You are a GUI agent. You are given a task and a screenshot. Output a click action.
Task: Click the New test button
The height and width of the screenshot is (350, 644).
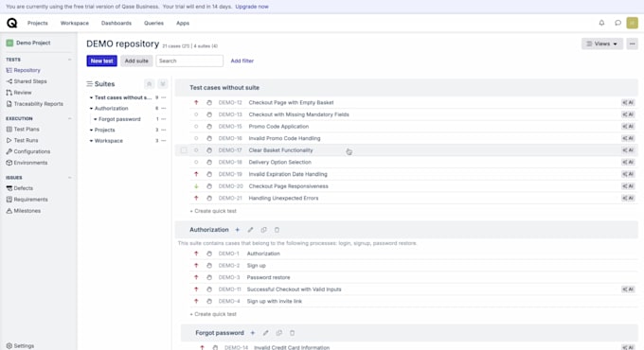coord(102,61)
